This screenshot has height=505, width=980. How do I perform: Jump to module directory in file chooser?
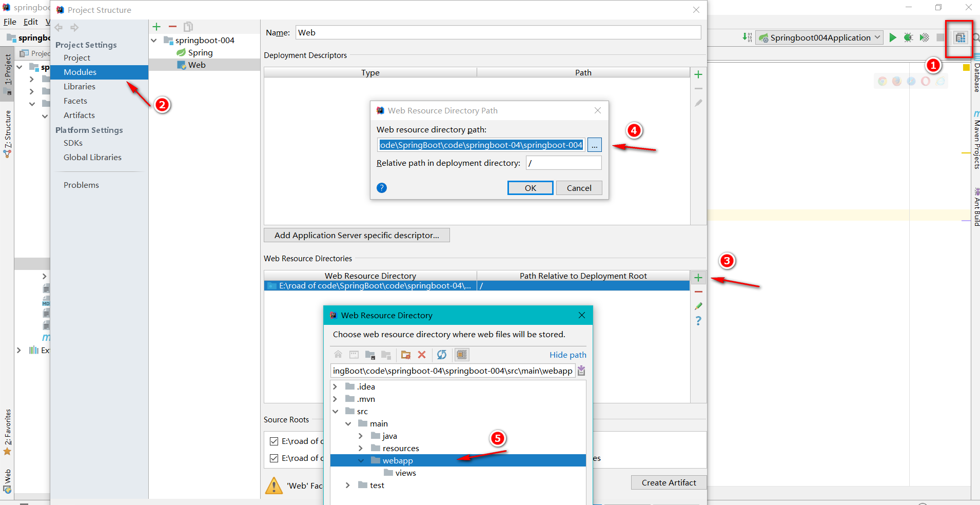pyautogui.click(x=386, y=355)
